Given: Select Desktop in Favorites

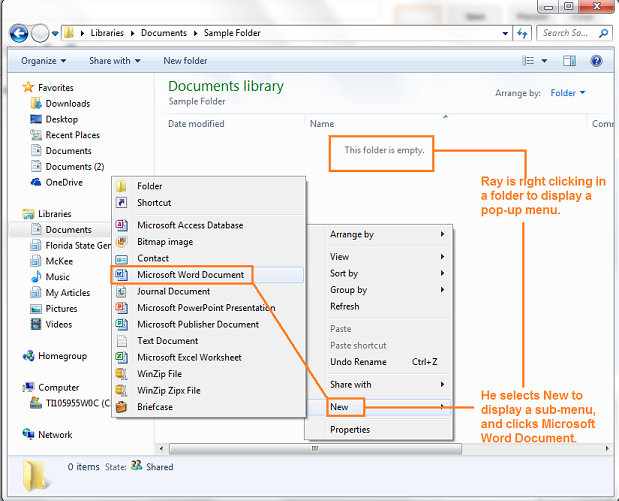Looking at the screenshot, I should (x=62, y=119).
